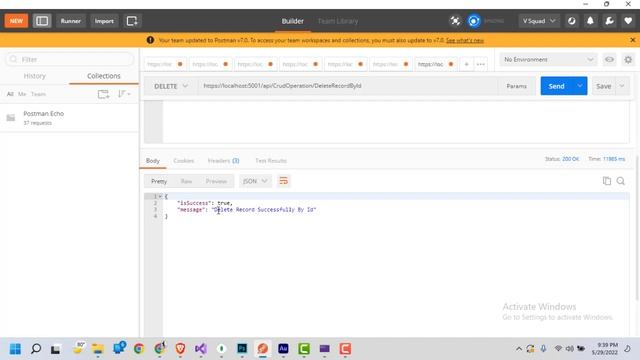
Task: Open the wrench settings icon
Action: [x=609, y=21]
